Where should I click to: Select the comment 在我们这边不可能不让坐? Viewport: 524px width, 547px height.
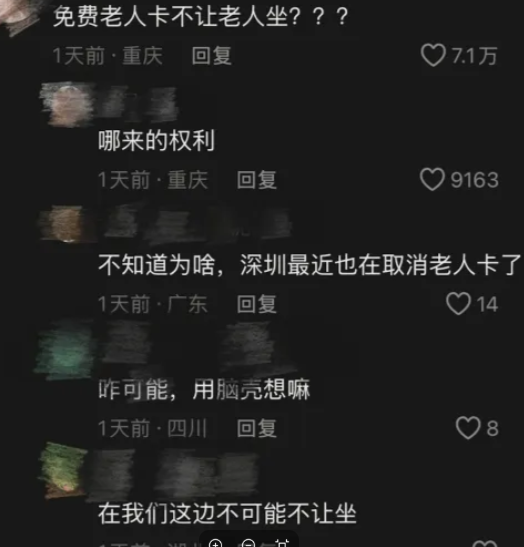pyautogui.click(x=227, y=513)
